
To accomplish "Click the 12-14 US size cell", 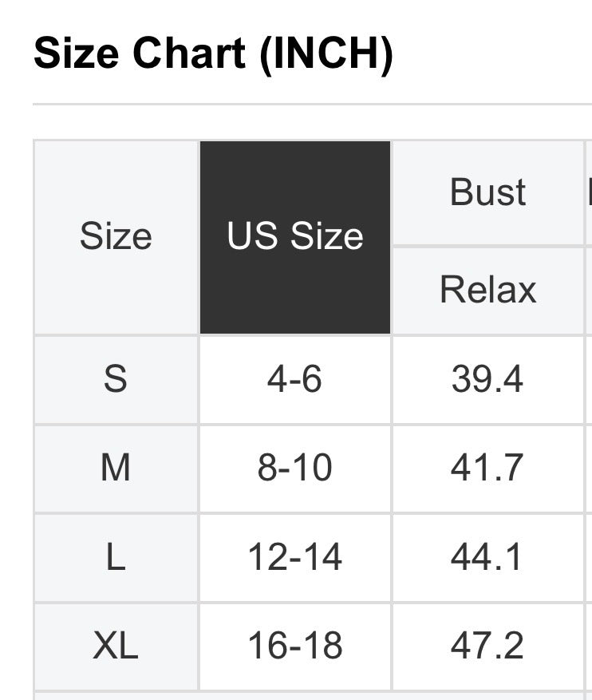I will [295, 557].
